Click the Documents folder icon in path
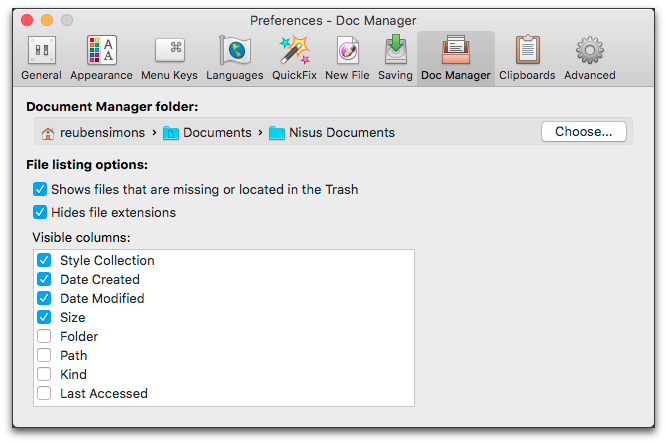666x443 pixels. (x=171, y=133)
